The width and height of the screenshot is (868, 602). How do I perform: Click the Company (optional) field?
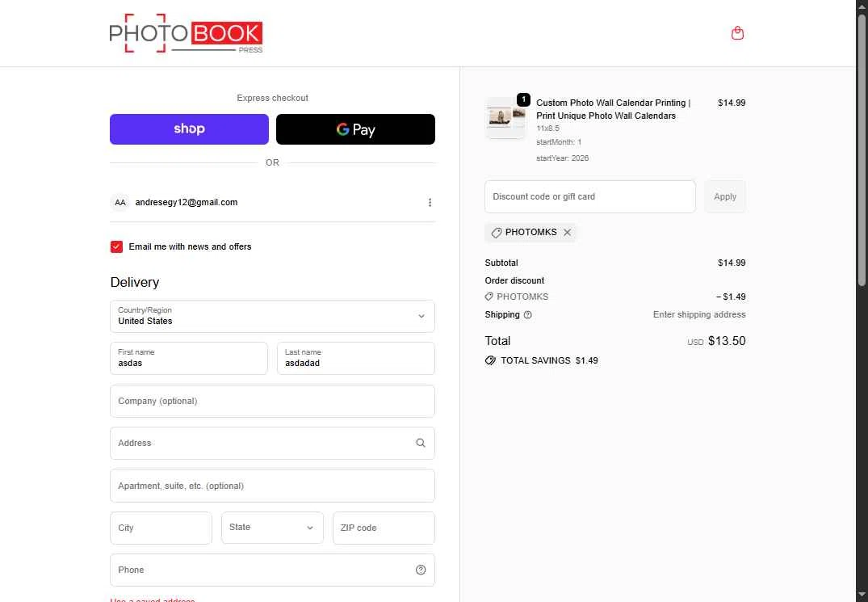point(272,401)
